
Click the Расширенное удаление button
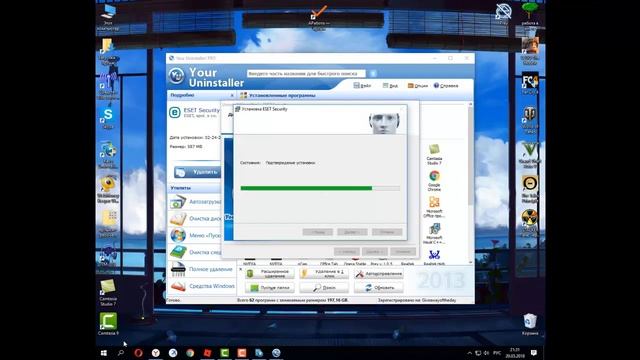269,273
